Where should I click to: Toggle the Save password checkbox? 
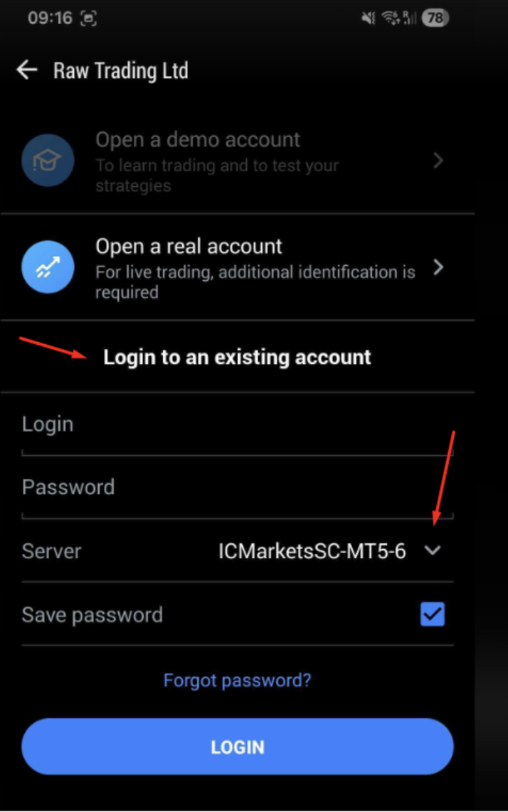[x=433, y=614]
